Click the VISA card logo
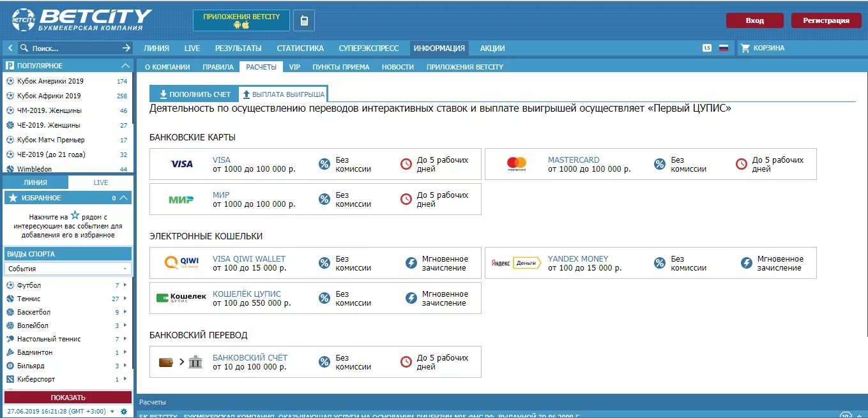The image size is (868, 418). tap(182, 164)
